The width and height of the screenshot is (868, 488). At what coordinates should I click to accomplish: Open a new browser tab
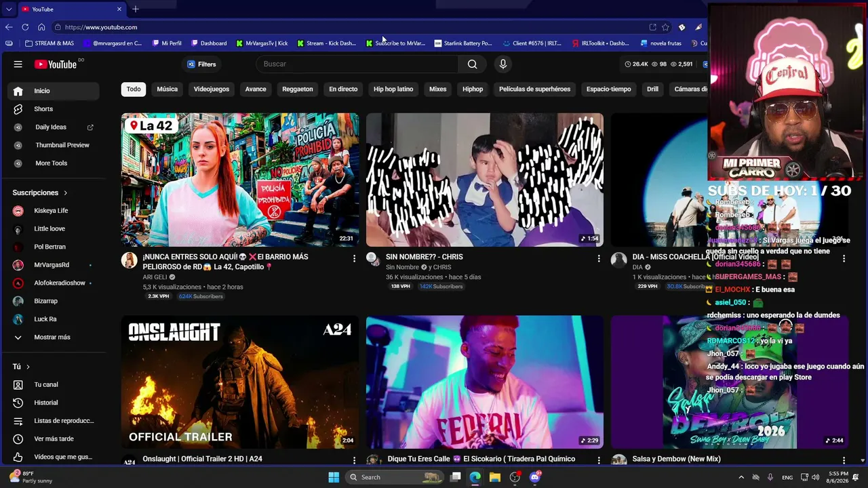136,9
